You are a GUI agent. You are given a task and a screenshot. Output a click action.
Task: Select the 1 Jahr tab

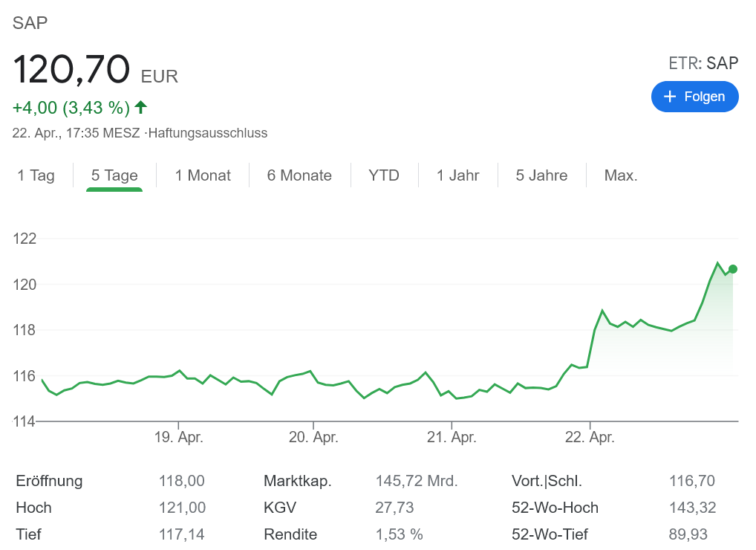pyautogui.click(x=457, y=175)
